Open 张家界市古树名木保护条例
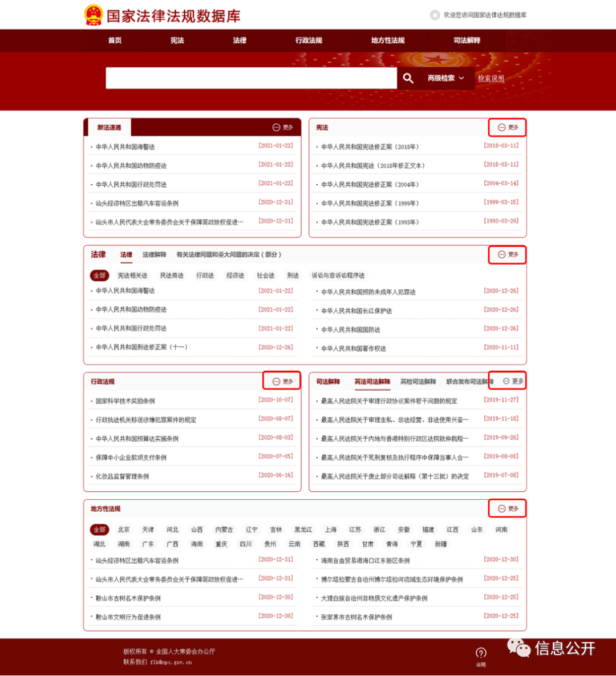This screenshot has width=616, height=676. [356, 617]
